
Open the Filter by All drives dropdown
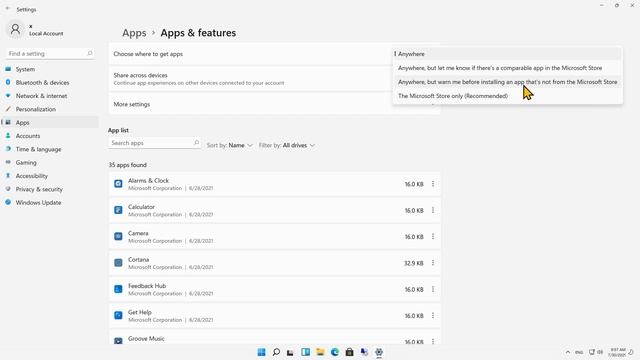tap(287, 145)
